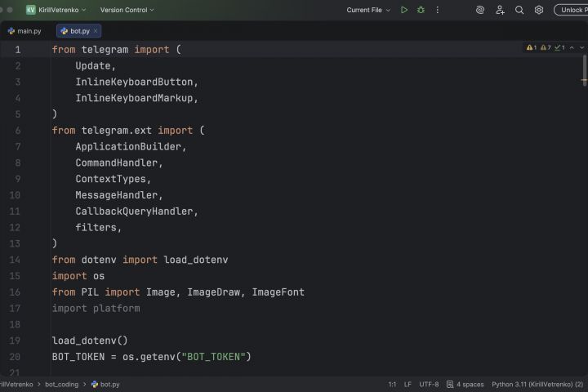Viewport: 588px width, 392px height.
Task: Click the editor vertical scrollbar thumb
Action: tap(584, 70)
